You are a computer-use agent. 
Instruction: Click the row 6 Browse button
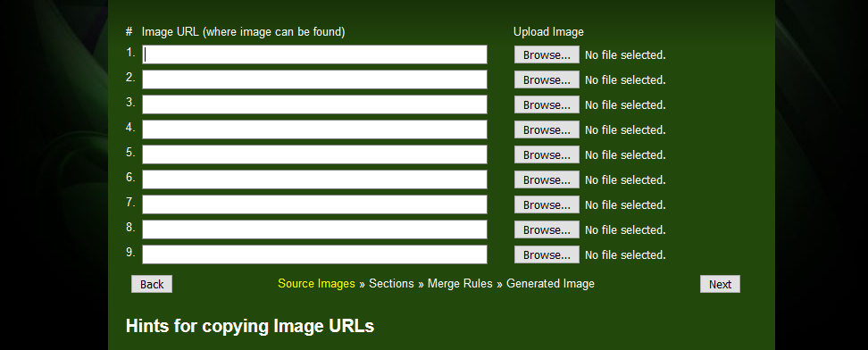click(547, 179)
